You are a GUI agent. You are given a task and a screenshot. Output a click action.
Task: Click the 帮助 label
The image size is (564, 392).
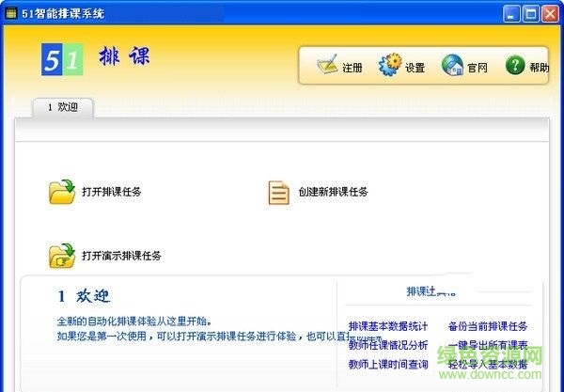[540, 68]
